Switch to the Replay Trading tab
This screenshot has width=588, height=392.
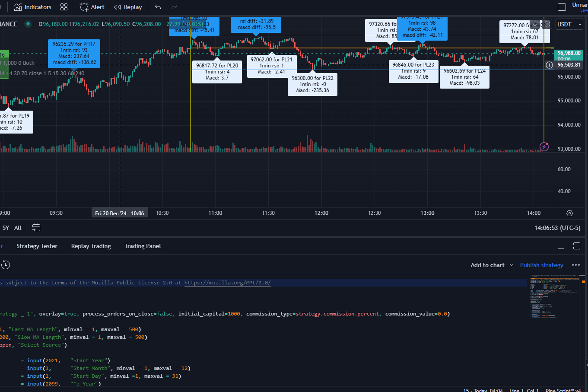(91, 246)
